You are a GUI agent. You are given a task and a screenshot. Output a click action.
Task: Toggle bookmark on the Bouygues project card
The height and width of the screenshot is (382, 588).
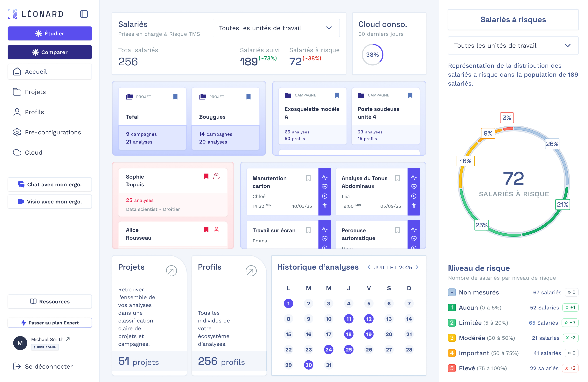click(x=248, y=97)
